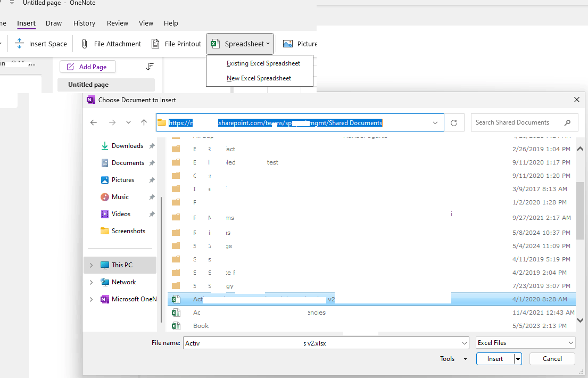Click the search magnifier icon

click(x=567, y=122)
